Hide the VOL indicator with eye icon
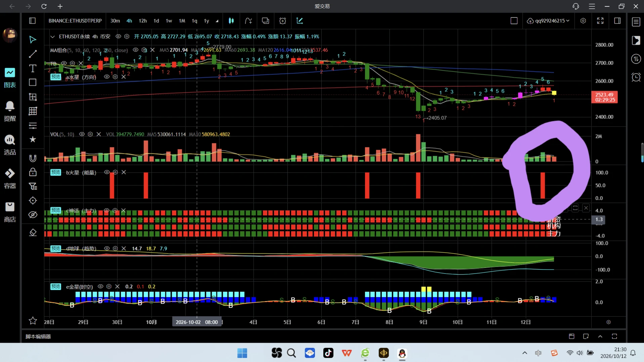Screen dimensions: 644x362 click(x=82, y=134)
